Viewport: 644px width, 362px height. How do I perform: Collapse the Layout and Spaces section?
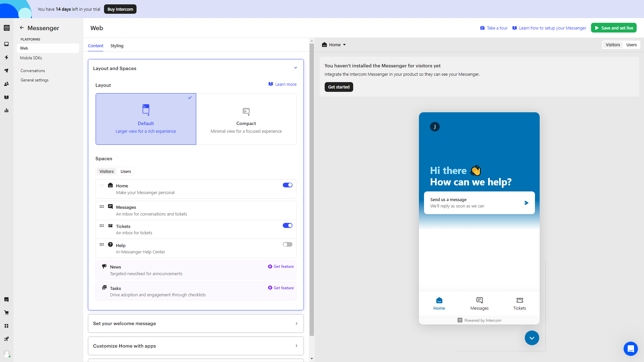(296, 68)
